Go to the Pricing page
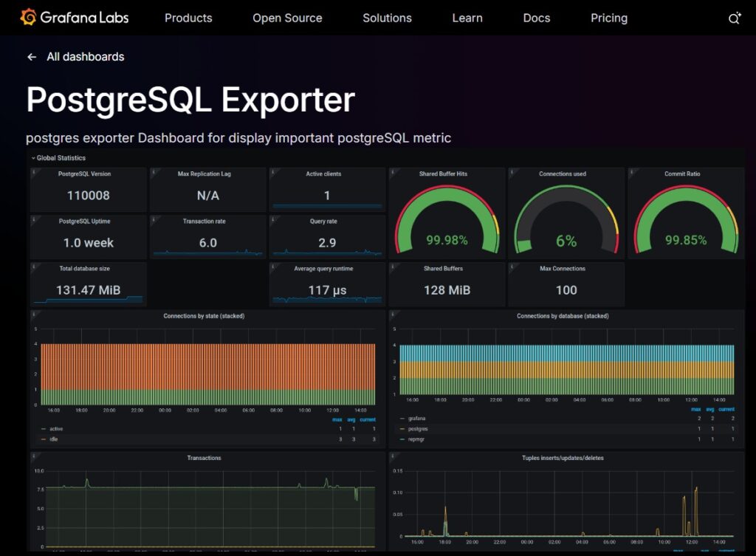The height and width of the screenshot is (556, 756). click(x=608, y=18)
